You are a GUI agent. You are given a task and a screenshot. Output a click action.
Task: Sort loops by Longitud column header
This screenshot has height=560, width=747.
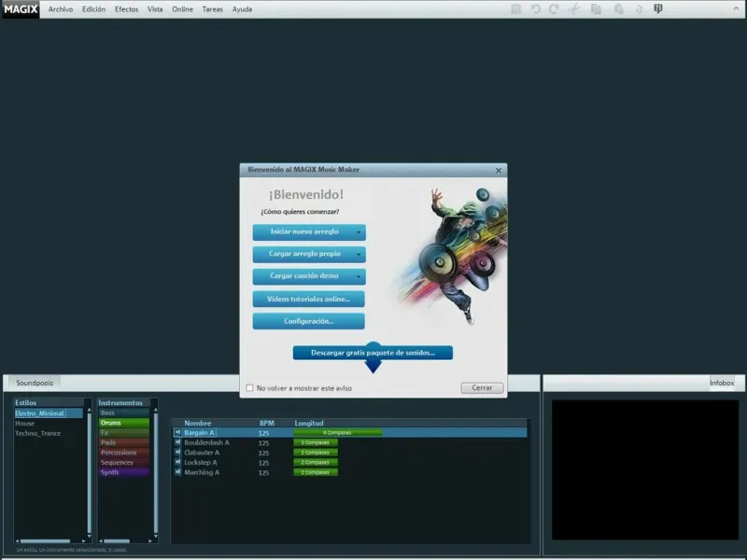pos(309,423)
